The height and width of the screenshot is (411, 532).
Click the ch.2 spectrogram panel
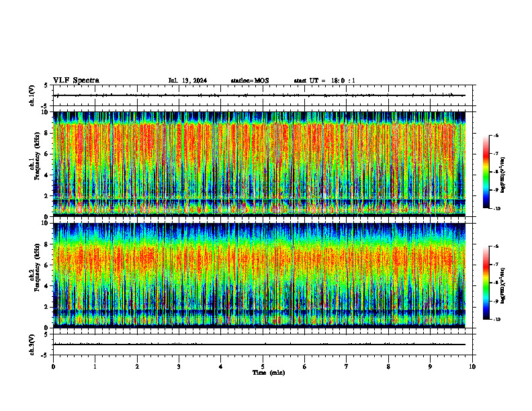[x=259, y=275]
